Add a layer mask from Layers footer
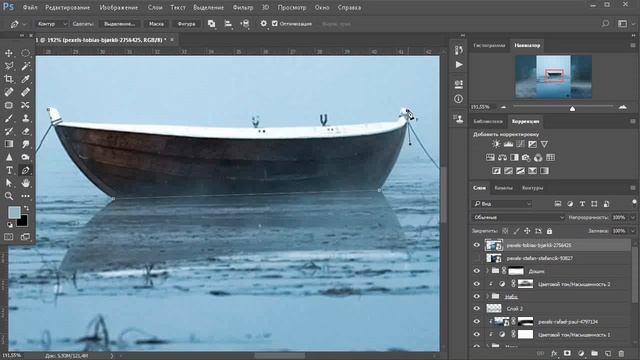This screenshot has width=640, height=360. 567,353
